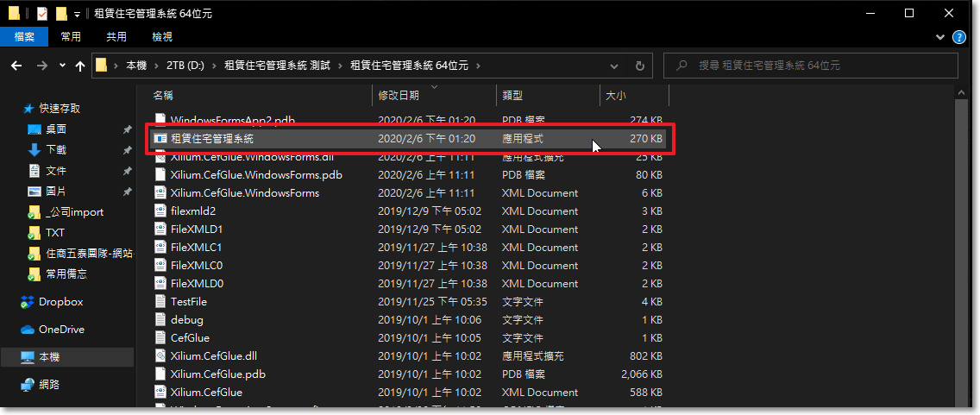980x415 pixels.
Task: Switch to the 檢視 ribbon tab
Action: 162,36
